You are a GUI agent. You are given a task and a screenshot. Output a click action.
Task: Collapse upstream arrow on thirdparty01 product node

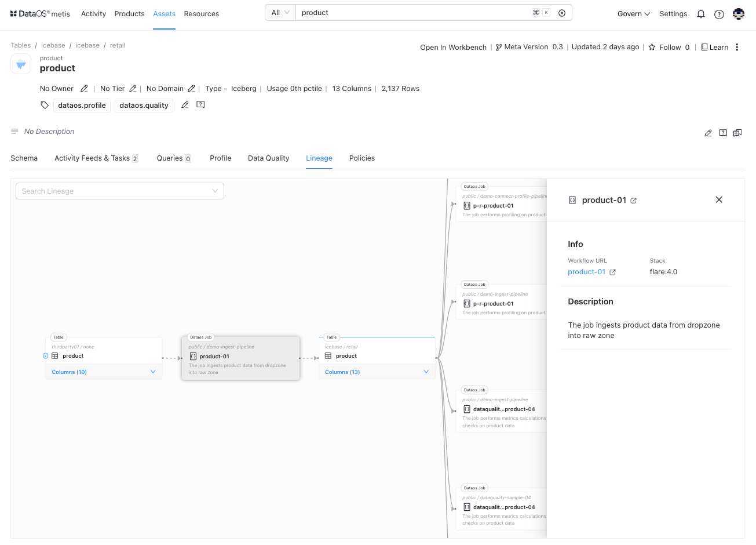(46, 356)
